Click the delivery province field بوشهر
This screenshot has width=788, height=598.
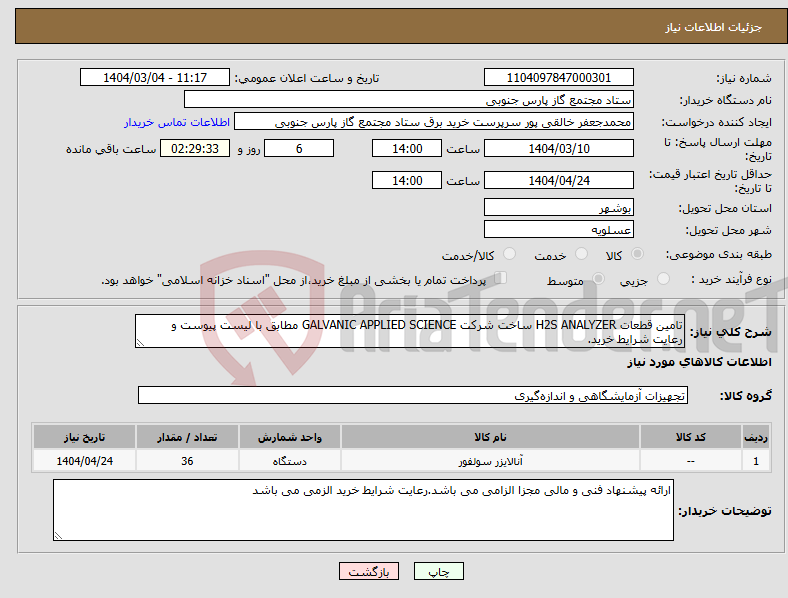pyautogui.click(x=558, y=208)
